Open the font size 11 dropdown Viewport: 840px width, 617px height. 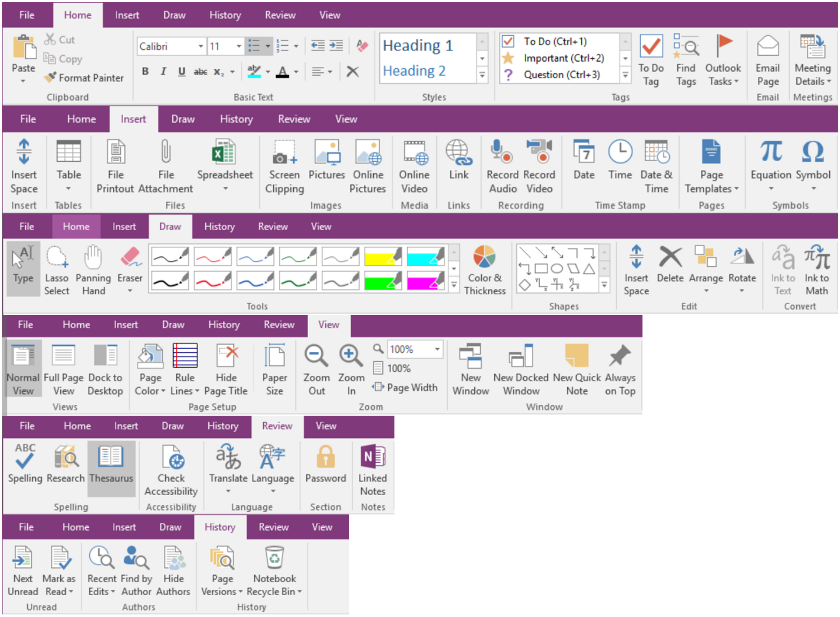(239, 46)
